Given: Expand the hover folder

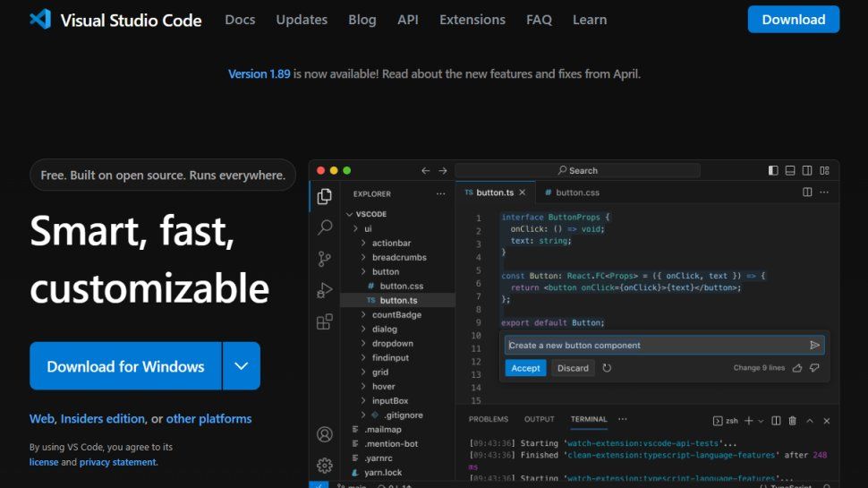Looking at the screenshot, I should click(363, 387).
